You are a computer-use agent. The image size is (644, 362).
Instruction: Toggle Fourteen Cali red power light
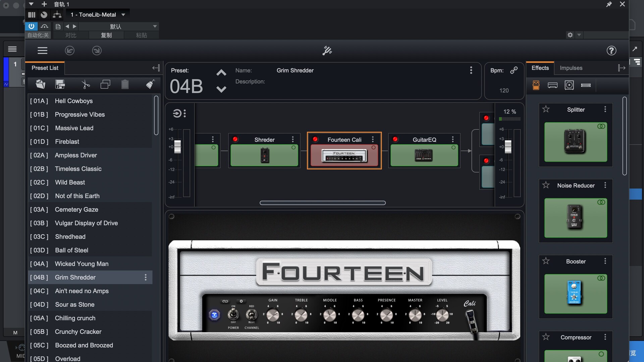tap(315, 139)
